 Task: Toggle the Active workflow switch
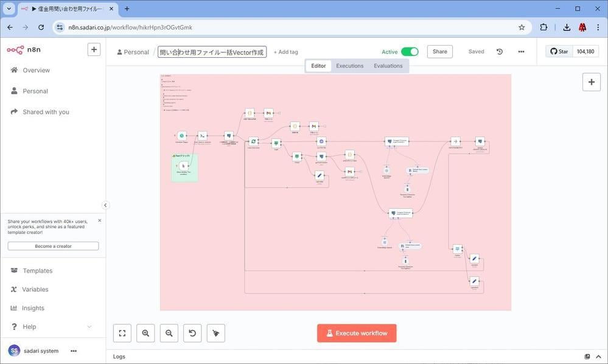pyautogui.click(x=410, y=52)
